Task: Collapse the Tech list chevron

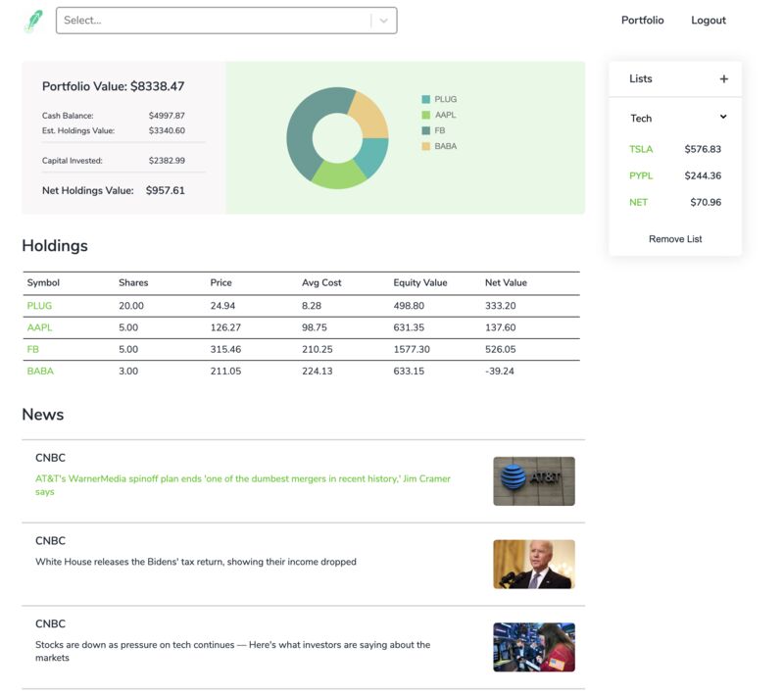Action: [x=723, y=117]
